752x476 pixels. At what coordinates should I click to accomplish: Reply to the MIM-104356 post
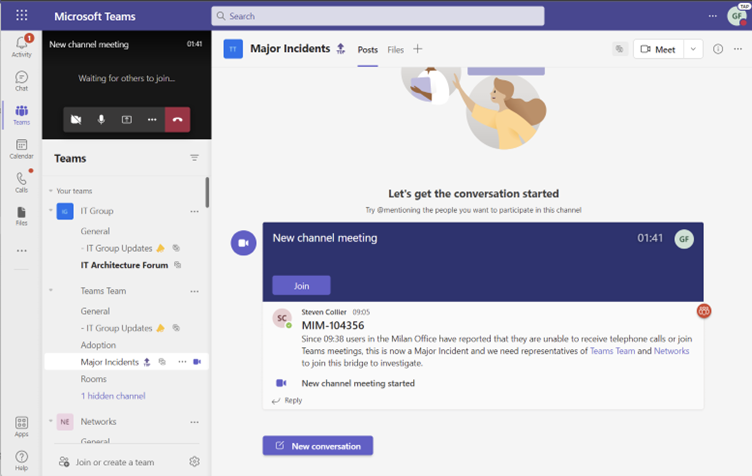[287, 400]
